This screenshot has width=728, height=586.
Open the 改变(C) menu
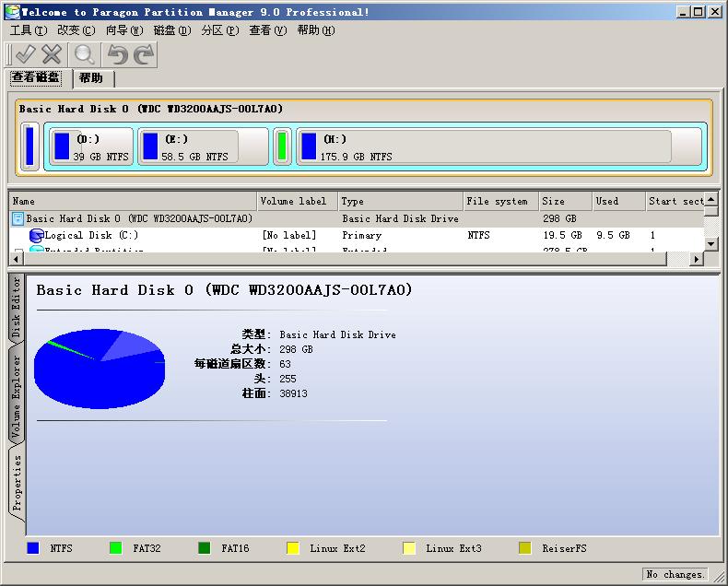(x=76, y=30)
